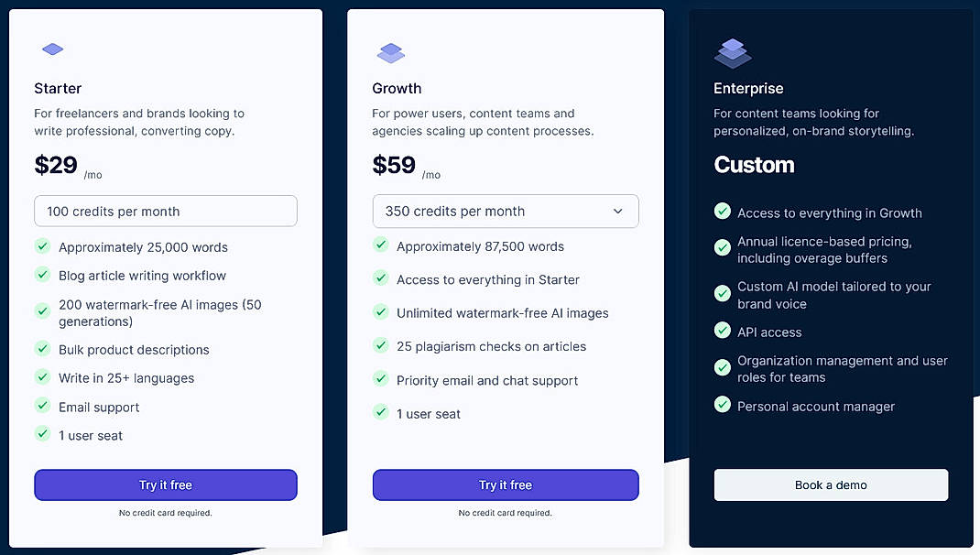
Task: Click the '100 credits per month' field
Action: point(165,211)
